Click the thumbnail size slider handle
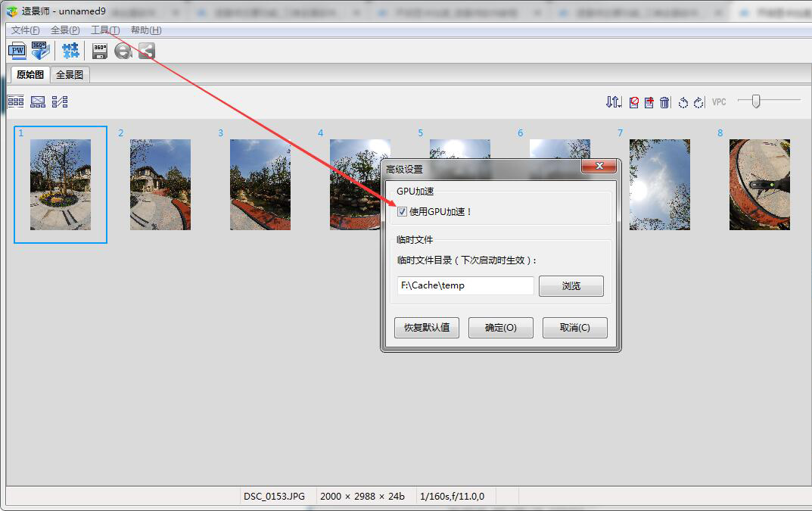Image resolution: width=812 pixels, height=511 pixels. point(755,101)
